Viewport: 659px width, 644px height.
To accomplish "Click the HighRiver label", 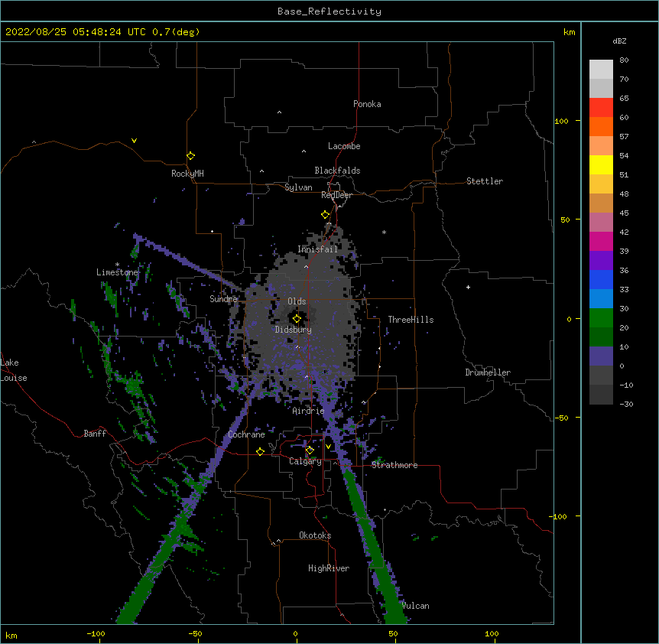I will (329, 568).
